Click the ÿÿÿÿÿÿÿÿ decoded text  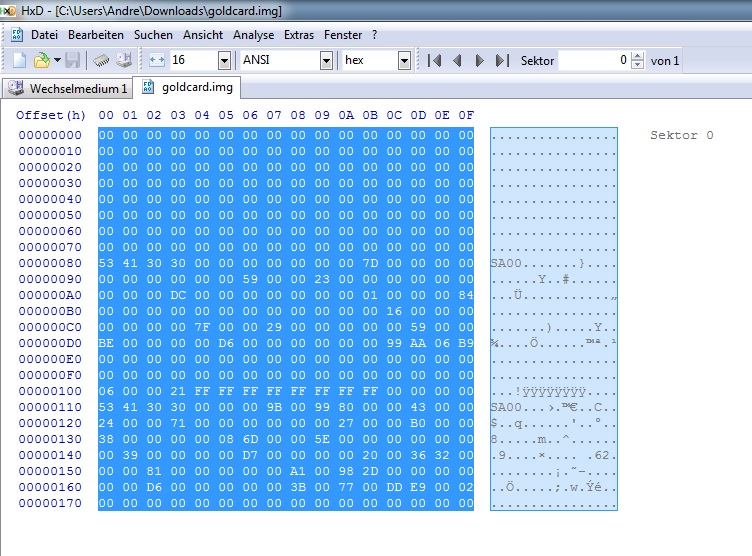[x=553, y=391]
